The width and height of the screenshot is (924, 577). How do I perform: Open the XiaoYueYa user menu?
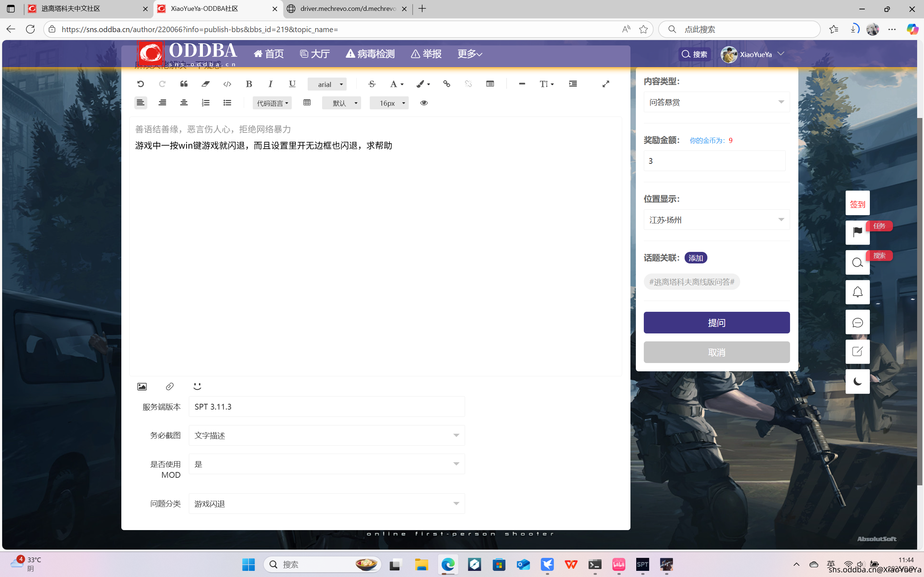tap(753, 54)
